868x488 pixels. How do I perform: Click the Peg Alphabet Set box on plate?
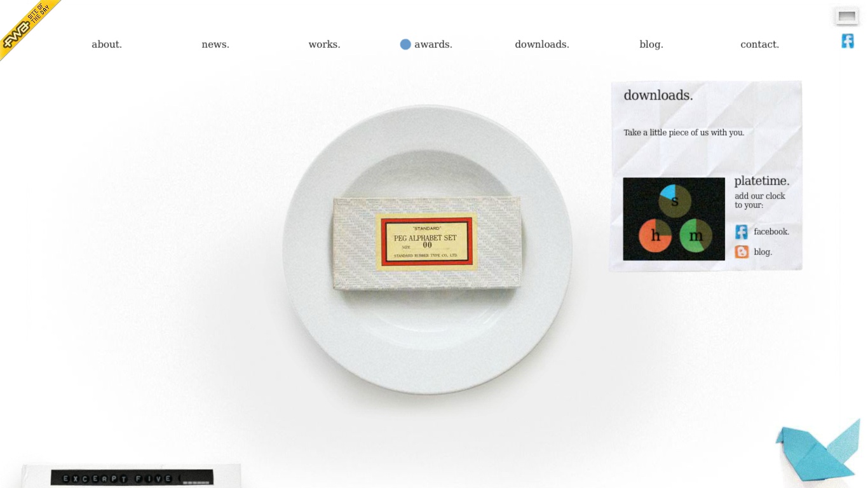[427, 243]
